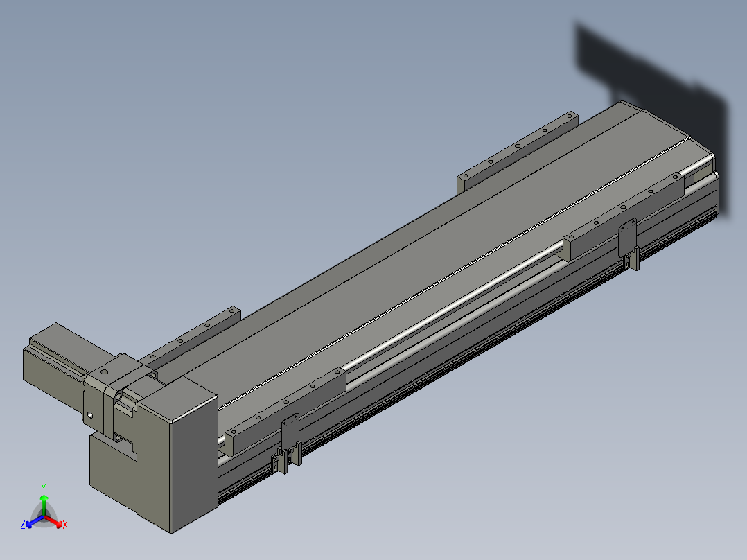Click the red X axis arrow on triad
Viewport: 747px width, 560px height.
click(x=55, y=521)
